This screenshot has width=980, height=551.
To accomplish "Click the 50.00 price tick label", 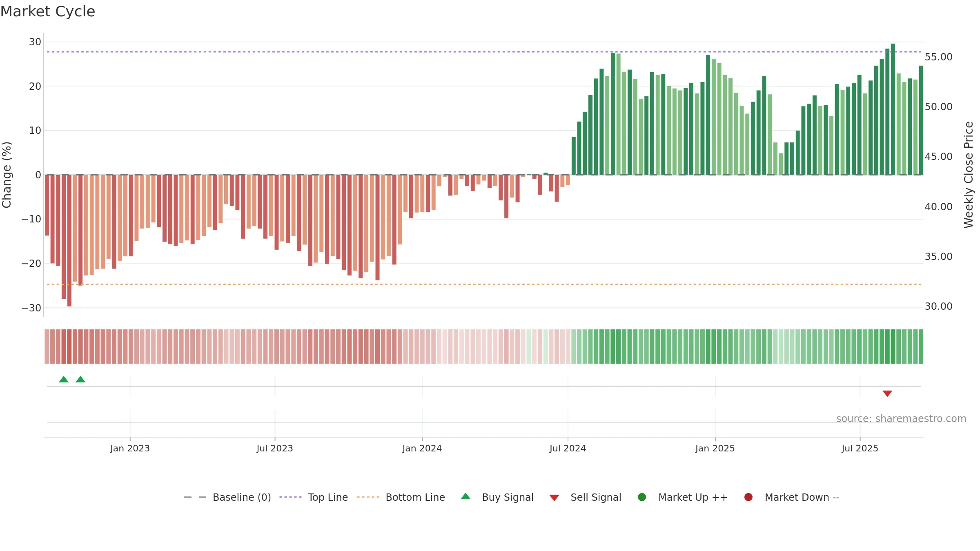I will tap(938, 107).
